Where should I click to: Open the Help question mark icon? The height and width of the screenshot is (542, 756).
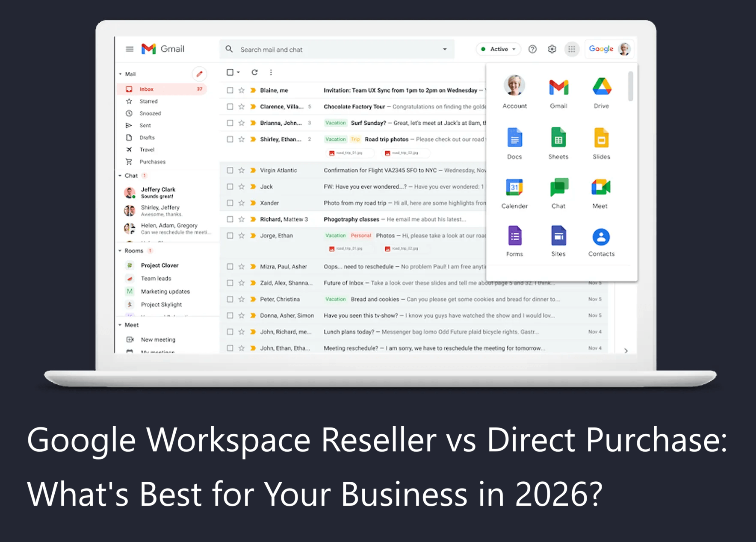click(x=532, y=49)
